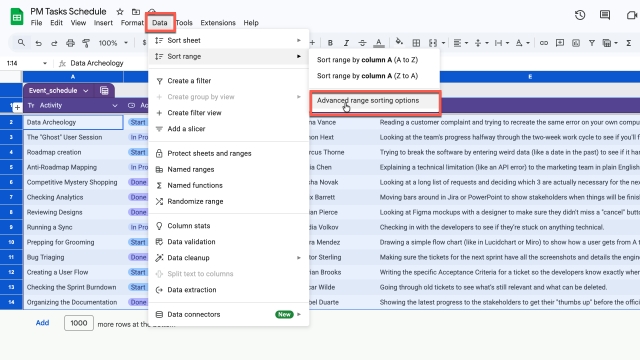The image size is (640, 360).
Task: Open the comments panel icon
Action: pyautogui.click(x=605, y=16)
